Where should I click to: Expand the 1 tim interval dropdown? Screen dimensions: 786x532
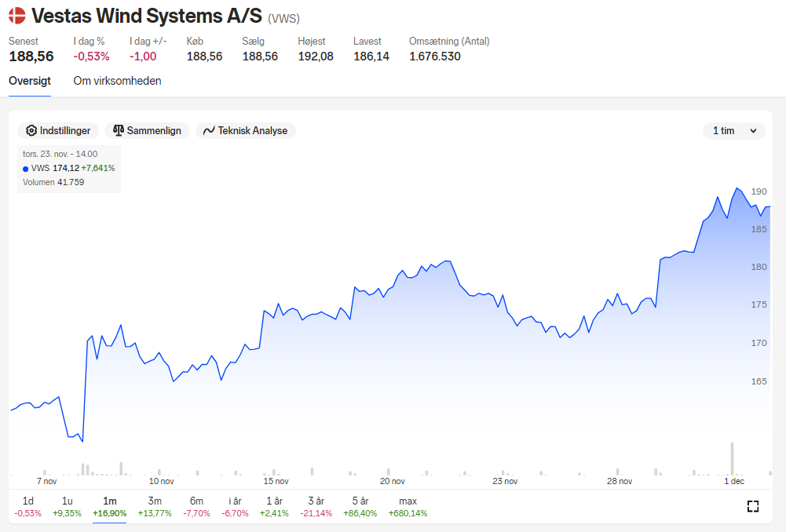point(734,131)
